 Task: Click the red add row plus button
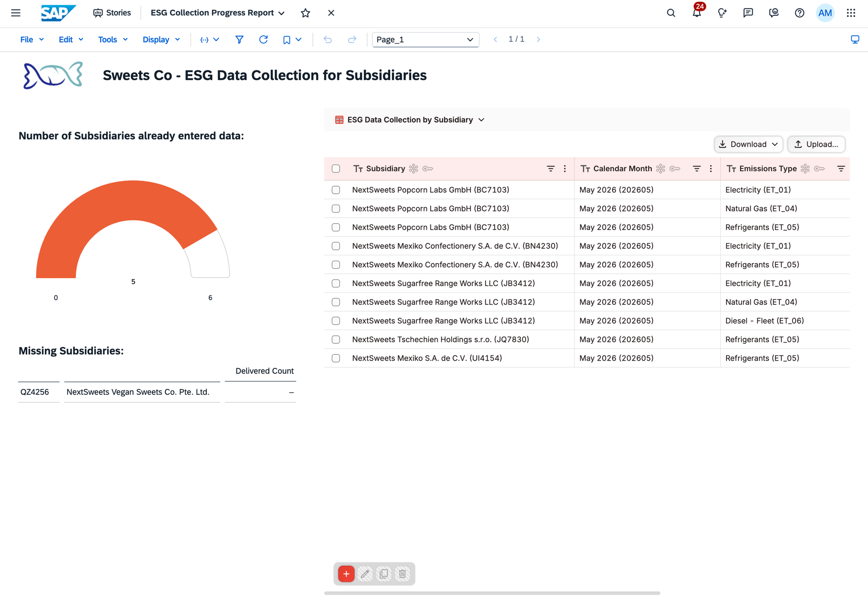coord(346,574)
